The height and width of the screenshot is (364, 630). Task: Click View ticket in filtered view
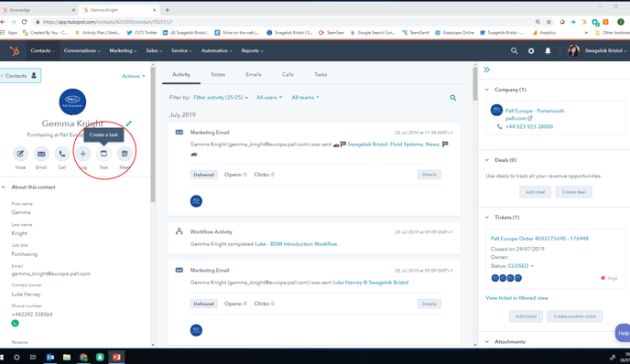(x=516, y=298)
